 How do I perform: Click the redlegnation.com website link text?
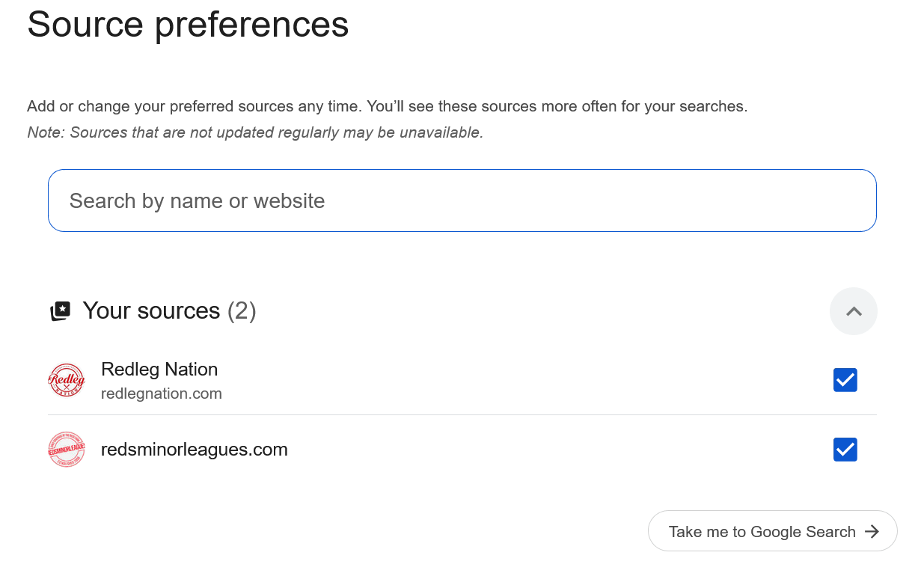[x=161, y=393]
